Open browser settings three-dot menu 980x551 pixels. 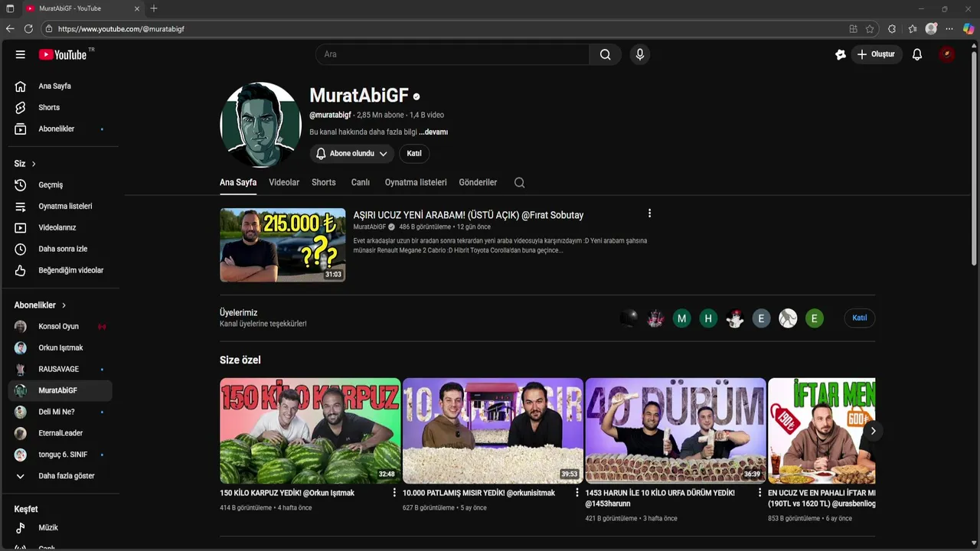pos(949,28)
